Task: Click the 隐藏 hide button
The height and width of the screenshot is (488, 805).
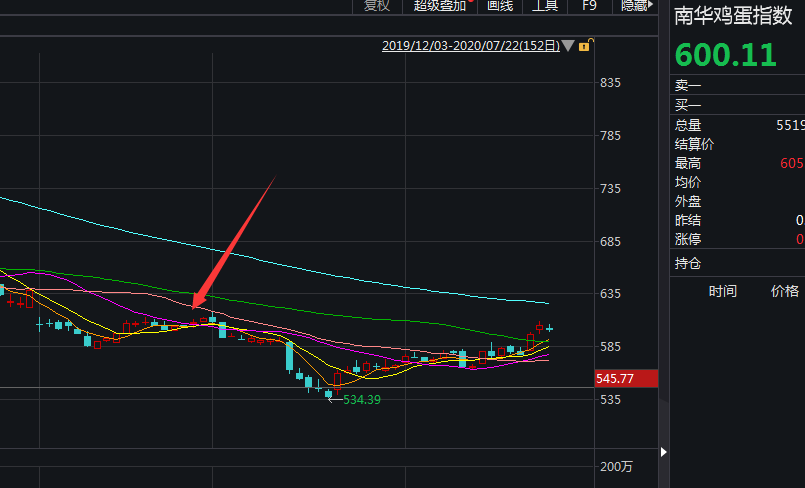Action: point(637,6)
